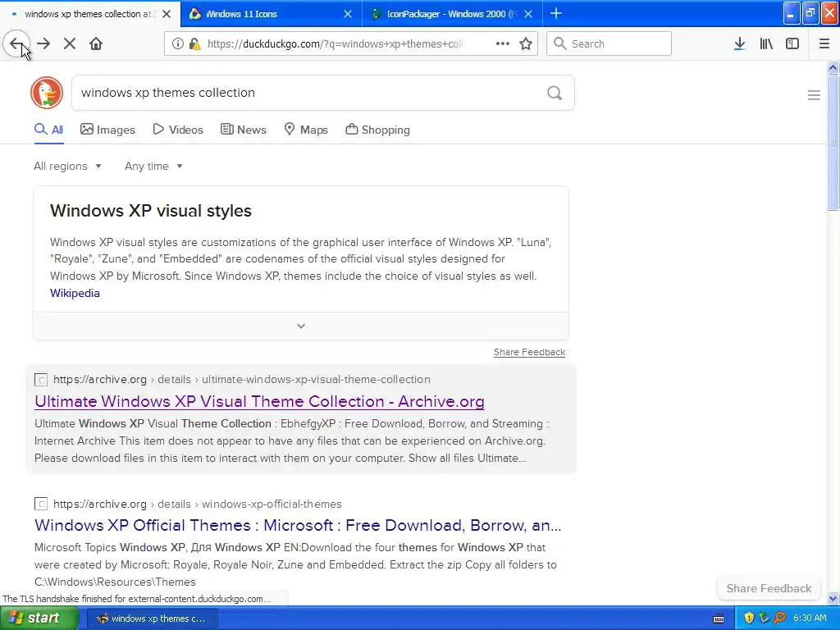The width and height of the screenshot is (840, 630).
Task: Click favicon beside windows-xp-official-themes result
Action: click(41, 504)
